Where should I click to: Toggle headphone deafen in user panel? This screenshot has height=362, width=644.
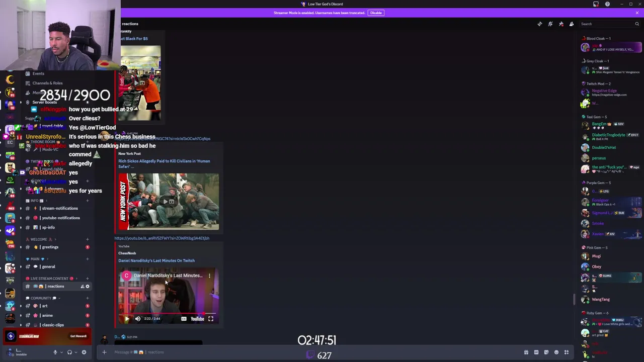[69, 352]
